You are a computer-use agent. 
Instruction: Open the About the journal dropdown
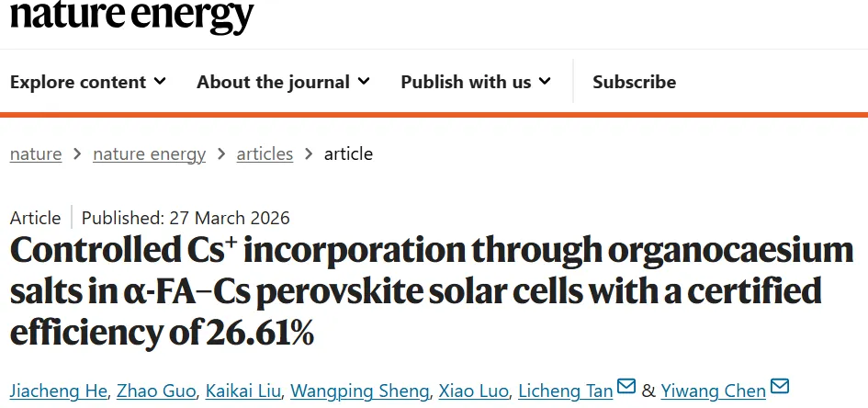click(x=283, y=82)
